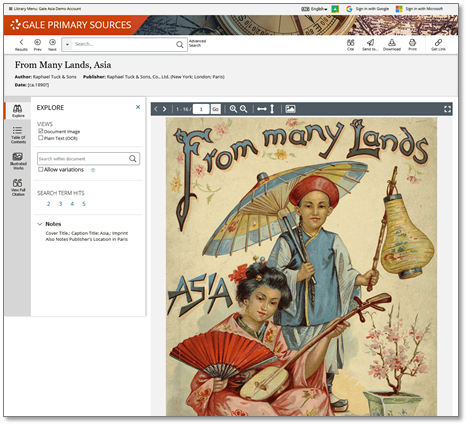Screen dimensions: 468x426
Task: Go to search term hit page 4
Action: tap(72, 204)
